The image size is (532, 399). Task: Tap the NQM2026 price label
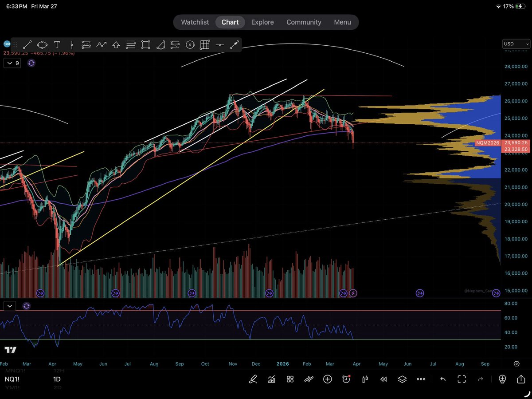point(488,143)
